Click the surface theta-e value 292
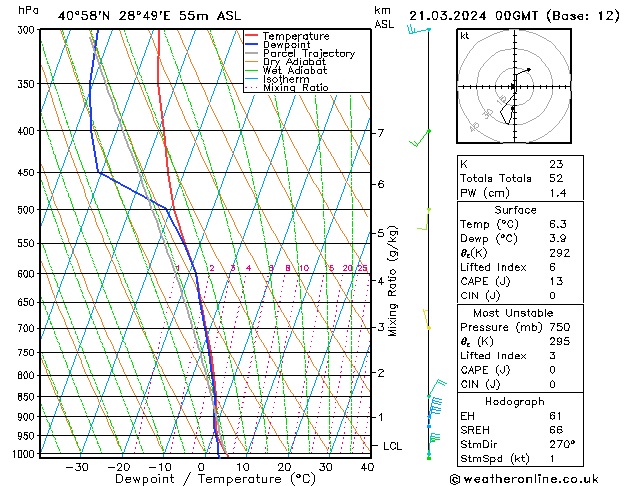This screenshot has height=486, width=629. pos(560,253)
